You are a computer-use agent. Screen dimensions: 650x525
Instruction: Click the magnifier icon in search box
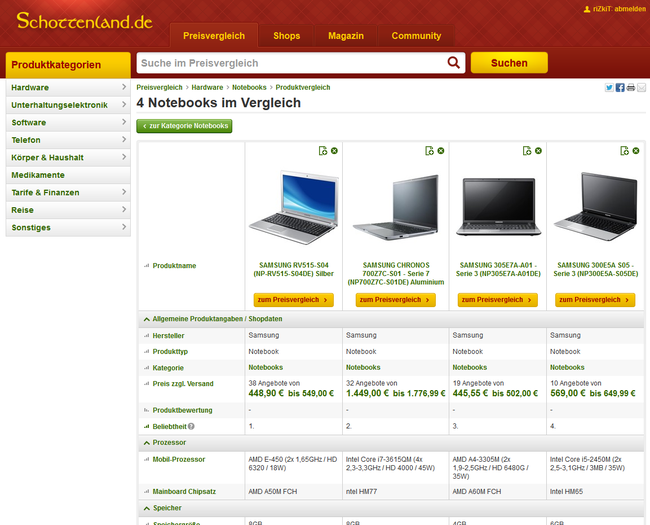[454, 63]
